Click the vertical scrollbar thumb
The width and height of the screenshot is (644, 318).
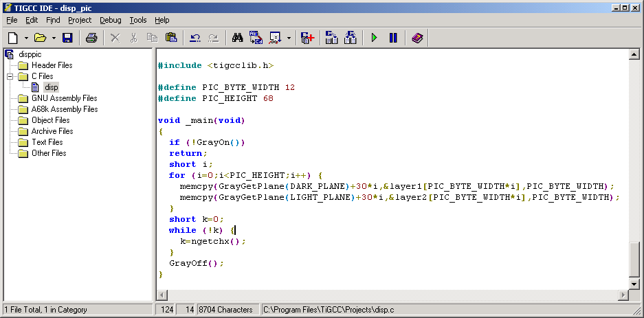[x=634, y=260]
